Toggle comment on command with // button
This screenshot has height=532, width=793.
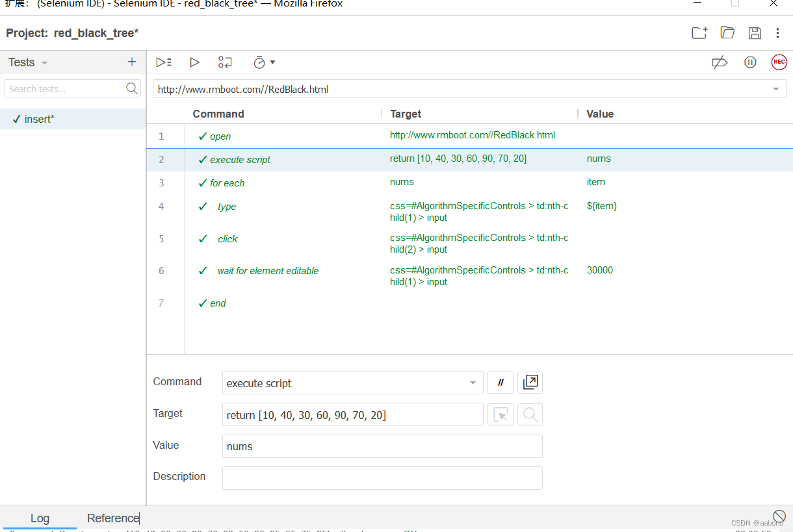500,383
